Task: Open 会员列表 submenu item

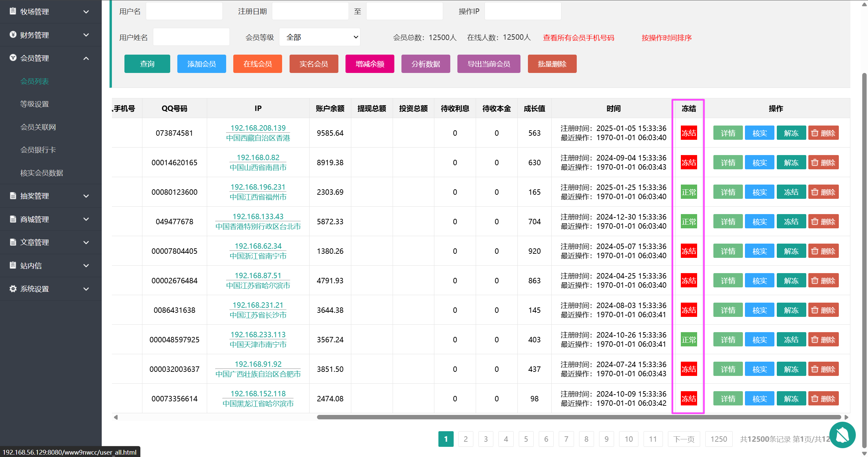Action: [x=35, y=81]
